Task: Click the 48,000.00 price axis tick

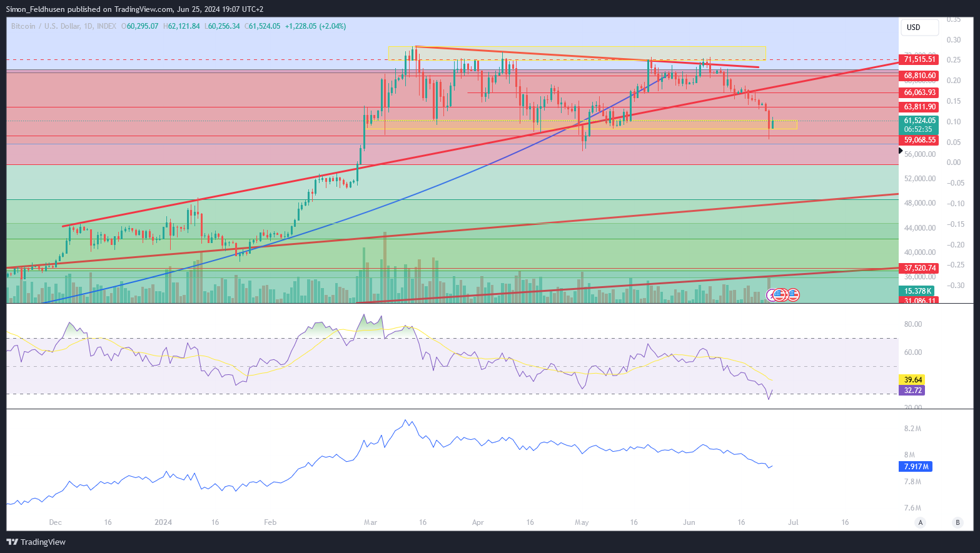Action: 920,203
